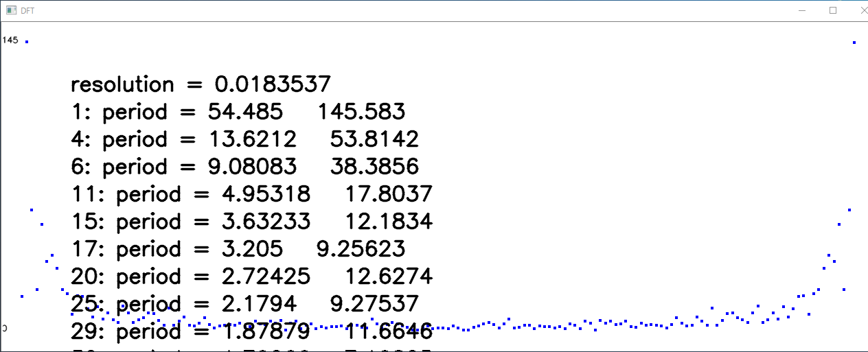This screenshot has height=352, width=868.
Task: Click the amplitude value 145.583
Action: pyautogui.click(x=361, y=112)
